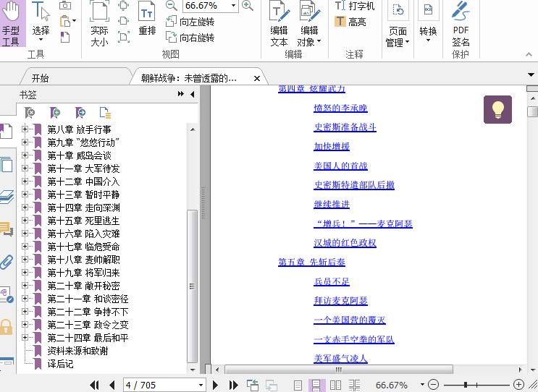538x392 pixels.
Task: Click the zoom slider minus button
Action: tap(433, 385)
